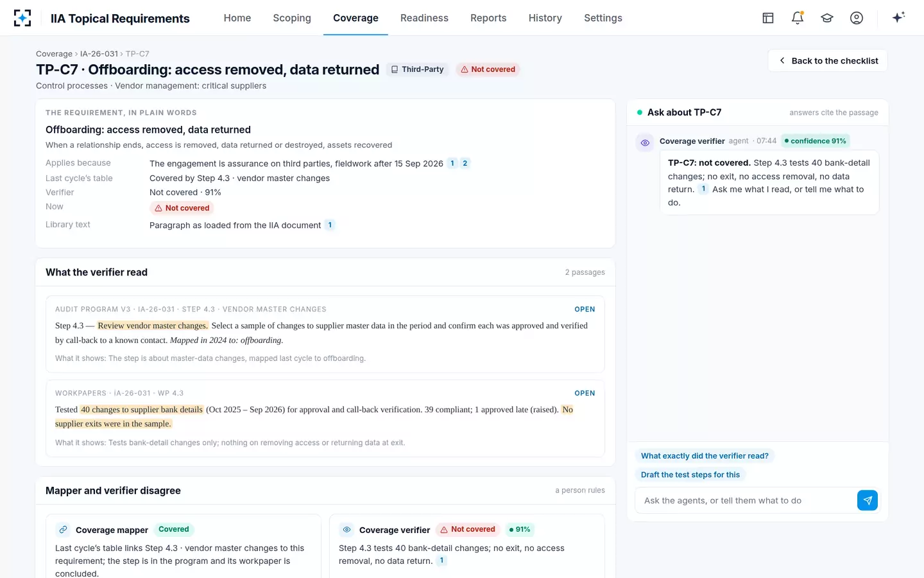
Task: Click the IA-26-031 breadcrumb link
Action: pyautogui.click(x=99, y=54)
